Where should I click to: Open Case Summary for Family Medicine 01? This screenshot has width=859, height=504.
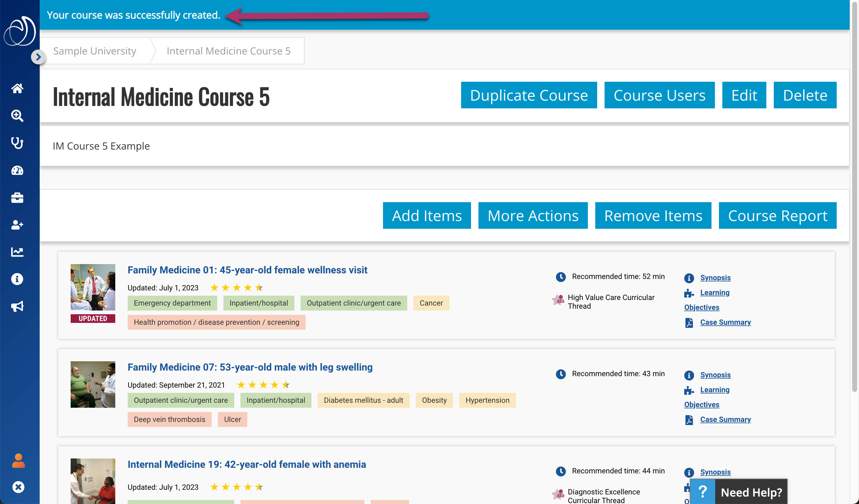[x=725, y=322]
